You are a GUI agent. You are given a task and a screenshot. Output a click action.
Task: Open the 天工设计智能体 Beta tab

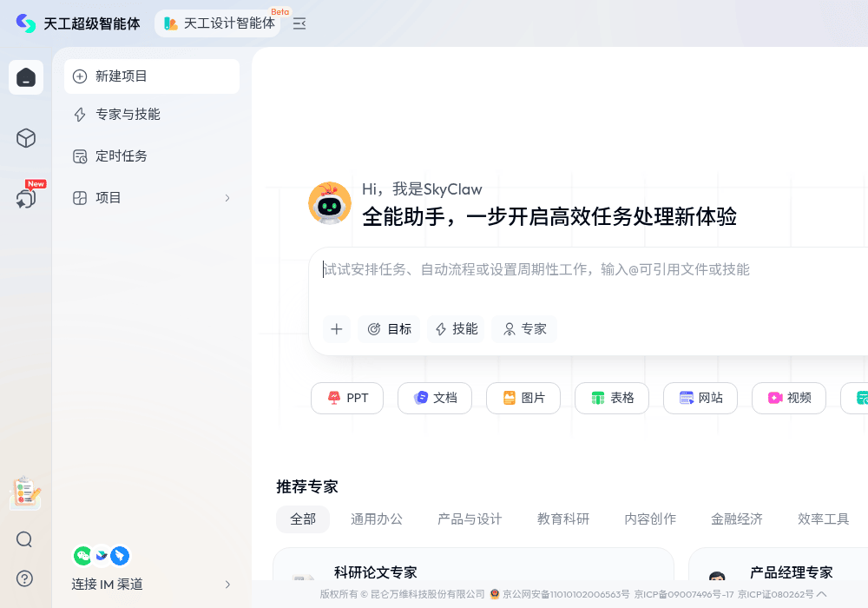[218, 23]
